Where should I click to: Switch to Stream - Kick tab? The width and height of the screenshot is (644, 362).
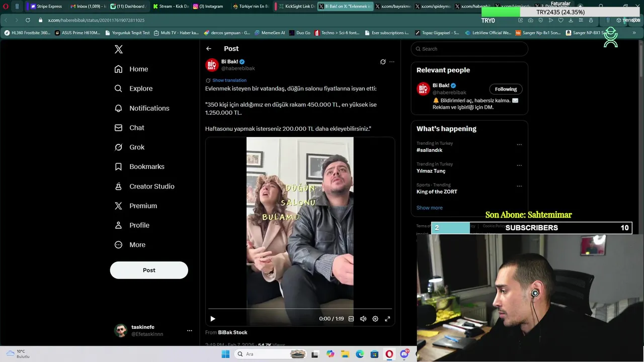point(170,7)
